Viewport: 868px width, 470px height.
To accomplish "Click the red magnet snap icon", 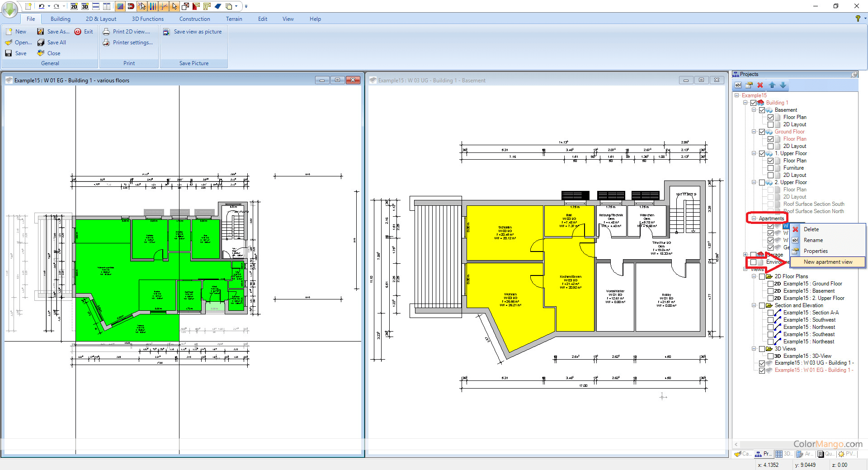I will point(131,6).
